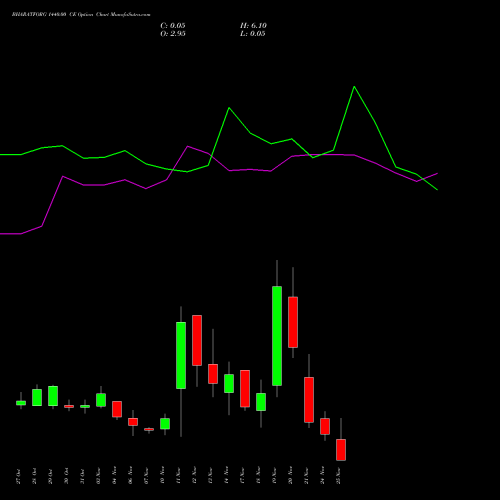Select the 27 Oct date label
Screen dimensions: 500x500
coord(18,477)
